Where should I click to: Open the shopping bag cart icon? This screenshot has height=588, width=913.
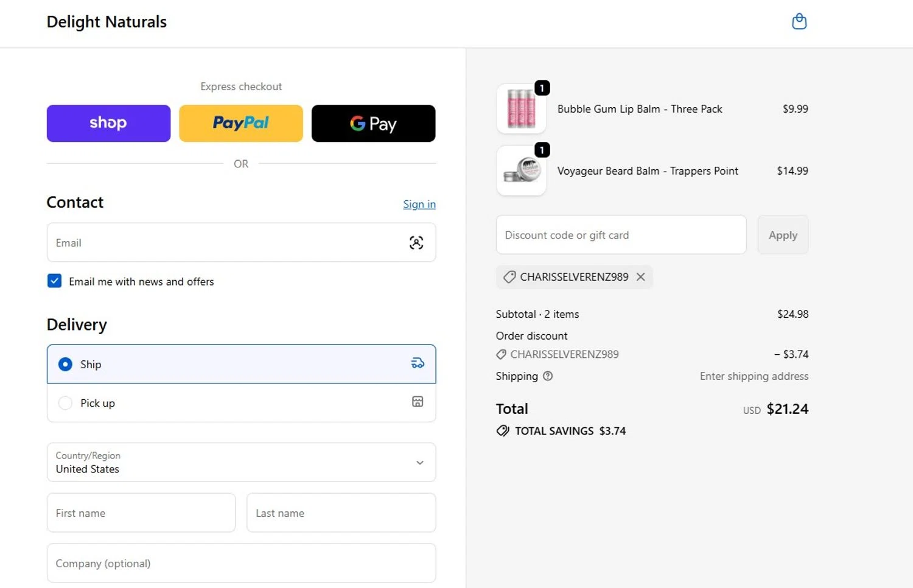[799, 22]
